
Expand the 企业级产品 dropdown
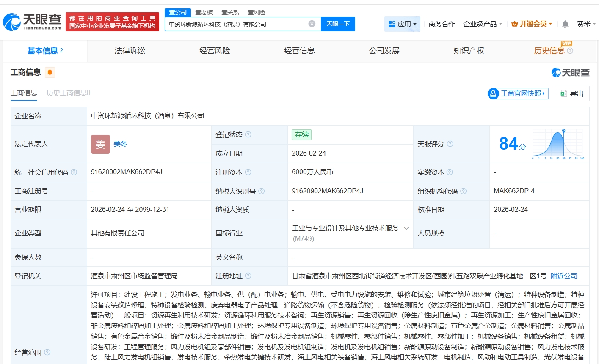pyautogui.click(x=483, y=24)
